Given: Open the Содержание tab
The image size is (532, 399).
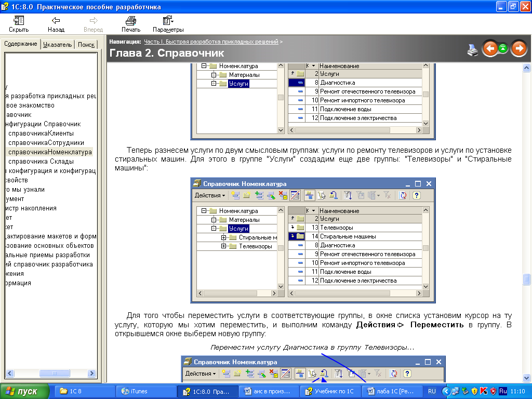Looking at the screenshot, I should (21, 44).
